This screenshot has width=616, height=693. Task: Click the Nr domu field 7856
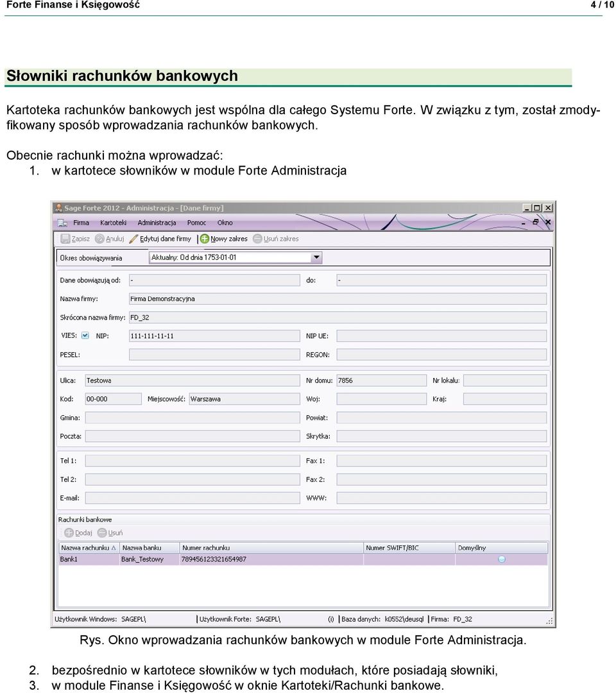click(x=381, y=381)
